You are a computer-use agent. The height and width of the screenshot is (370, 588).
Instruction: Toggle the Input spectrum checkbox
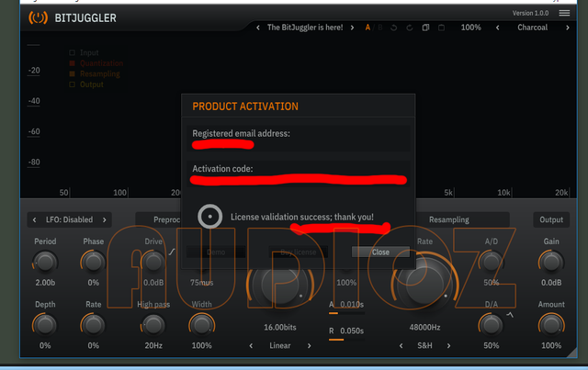pyautogui.click(x=73, y=52)
